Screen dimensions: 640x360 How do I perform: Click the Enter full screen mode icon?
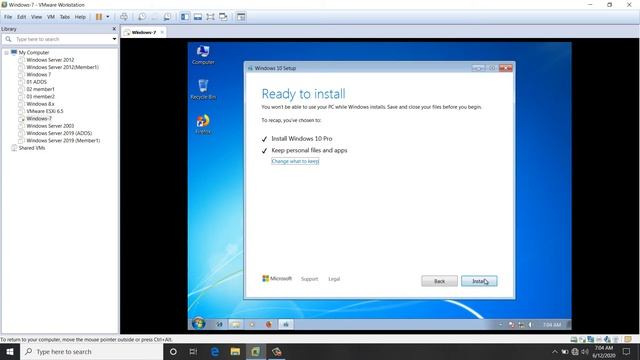point(210,17)
